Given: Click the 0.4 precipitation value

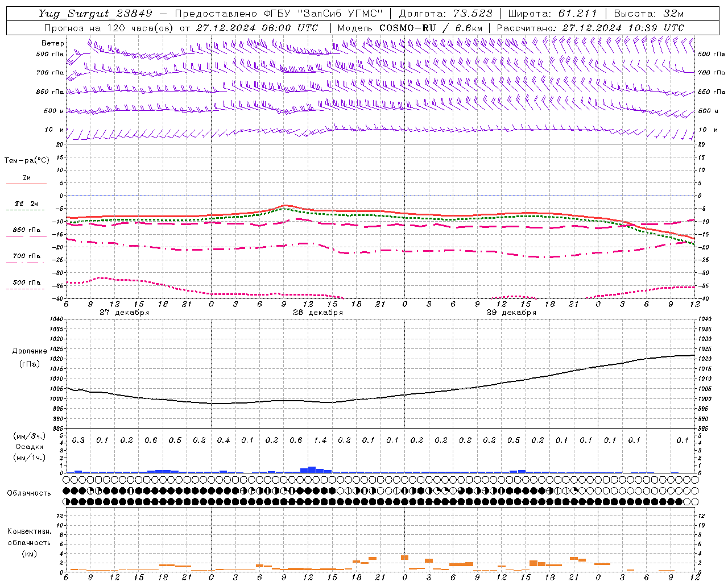Looking at the screenshot, I should [223, 440].
